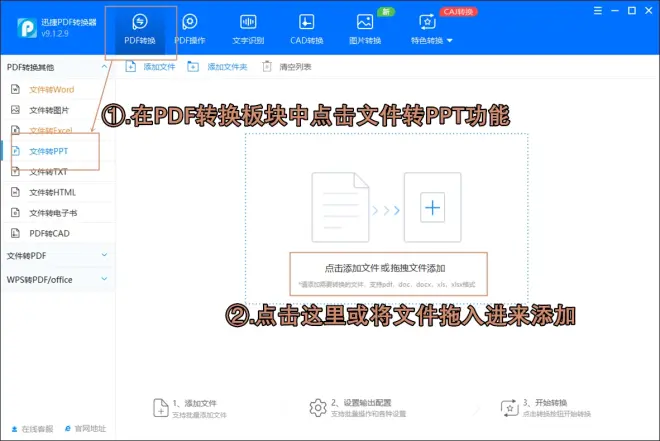Open the 官网地址 link
Screen dimensions: 660x441
[x=85, y=428]
